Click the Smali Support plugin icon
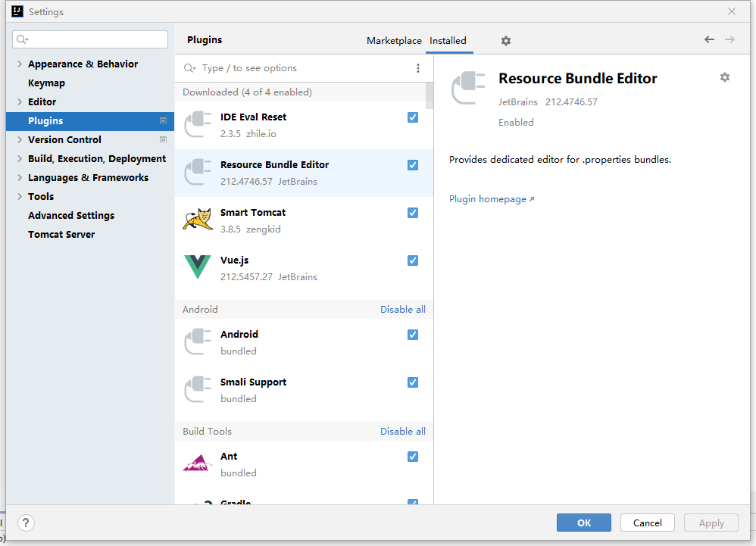Screen dimensions: 756x546 [198, 390]
